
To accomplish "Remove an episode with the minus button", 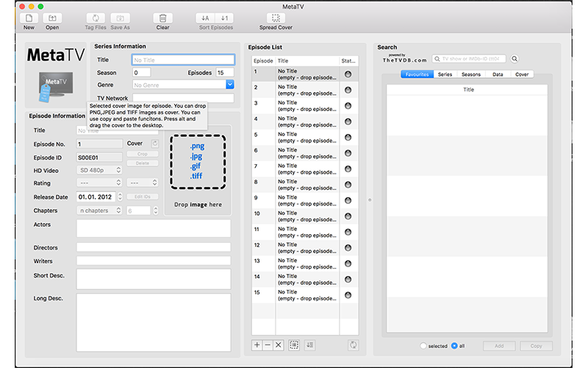I will (x=268, y=344).
